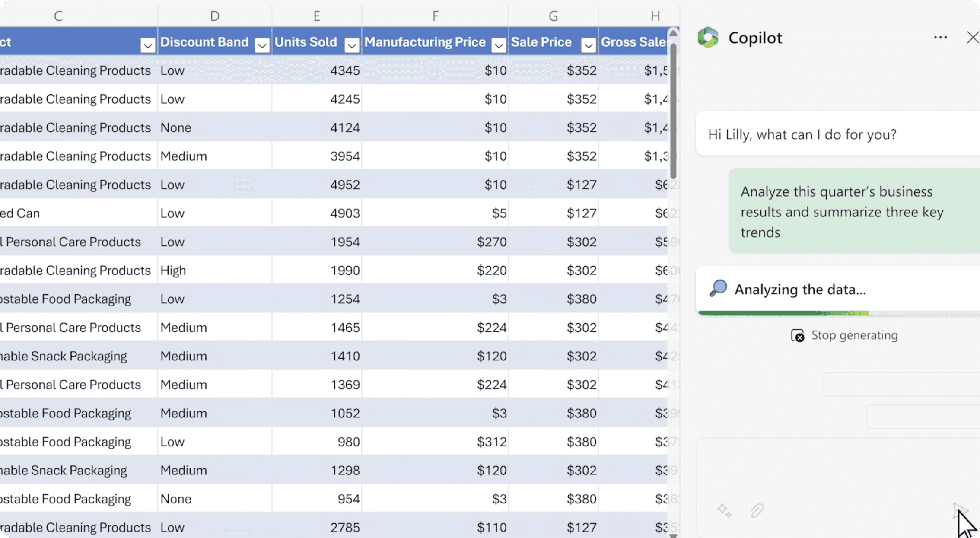
Task: Click the cancel icon beside Stop generating
Action: [x=798, y=335]
